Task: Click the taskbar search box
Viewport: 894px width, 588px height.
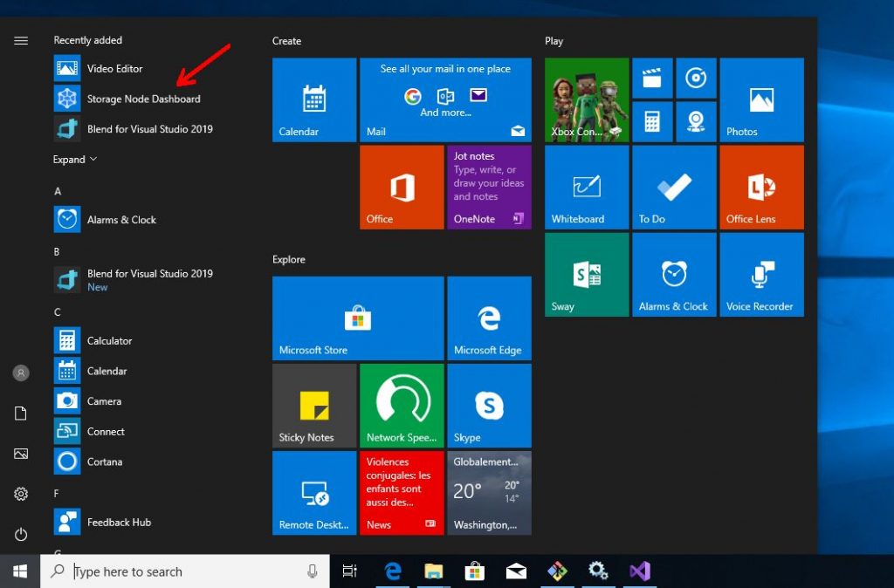Action: 185,571
